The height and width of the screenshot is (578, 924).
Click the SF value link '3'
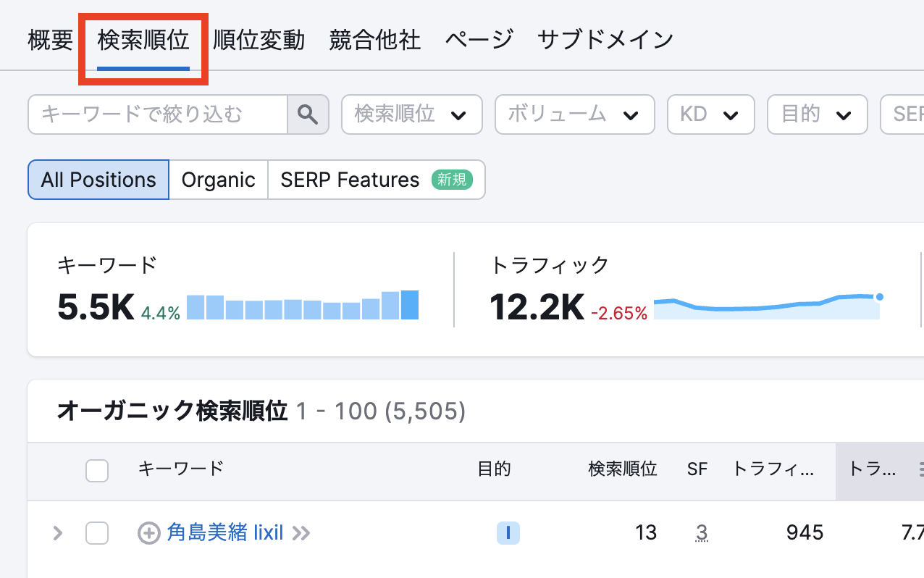point(701,533)
